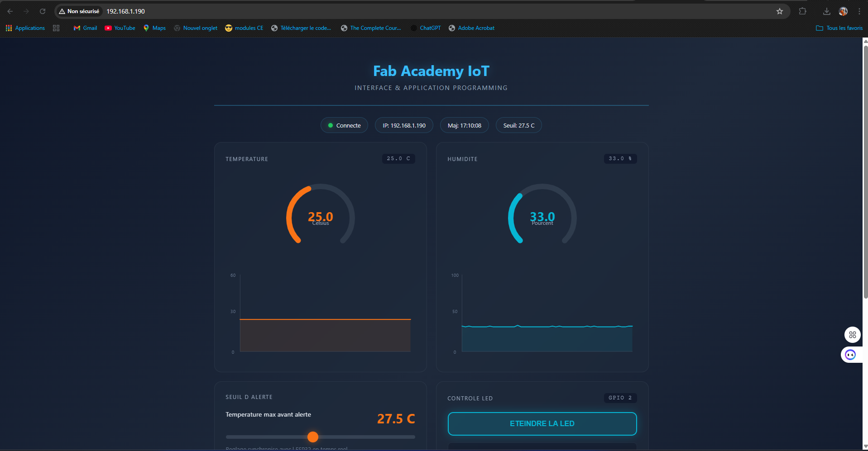The width and height of the screenshot is (868, 451).
Task: Open the Gmail bookmark
Action: click(85, 28)
